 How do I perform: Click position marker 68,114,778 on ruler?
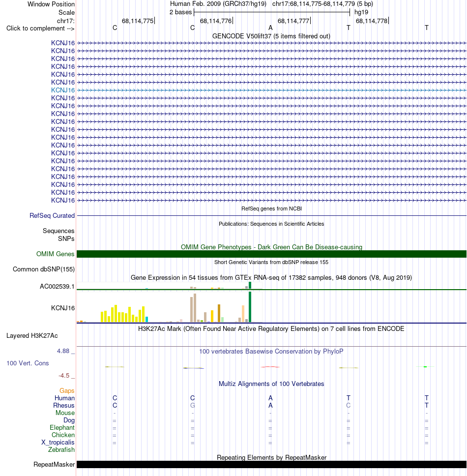372,21
